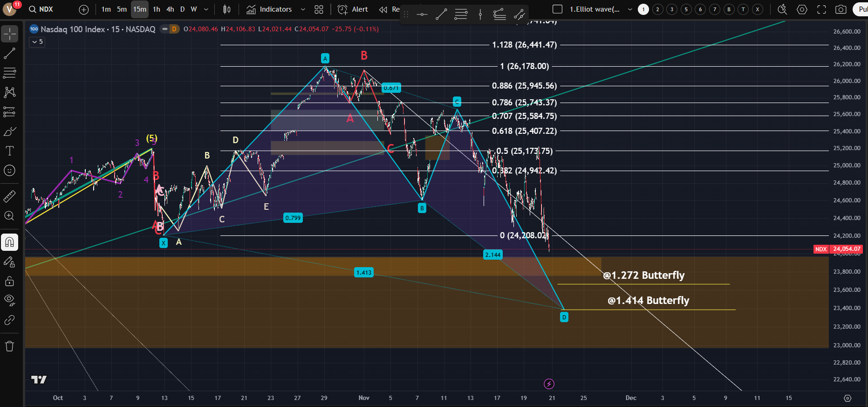
Task: Open the Elliot wave layout dropdown
Action: 630,9
